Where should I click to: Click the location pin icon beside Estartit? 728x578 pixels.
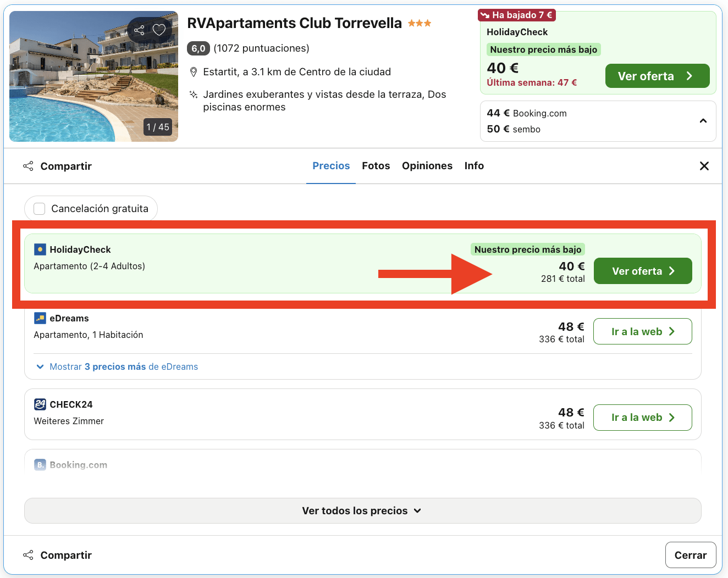pos(194,71)
